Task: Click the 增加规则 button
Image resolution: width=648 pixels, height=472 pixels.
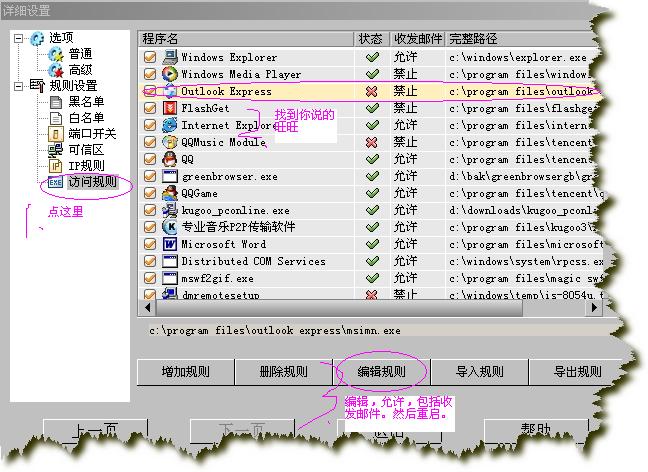Action: pyautogui.click(x=186, y=372)
